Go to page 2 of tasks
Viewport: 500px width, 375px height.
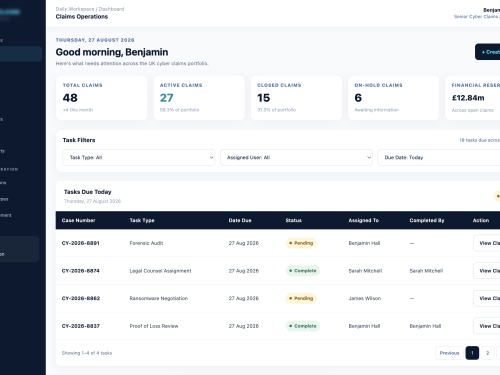point(487,353)
